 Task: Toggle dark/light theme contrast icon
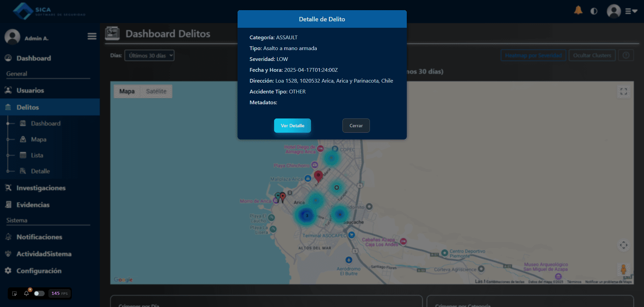pos(594,11)
